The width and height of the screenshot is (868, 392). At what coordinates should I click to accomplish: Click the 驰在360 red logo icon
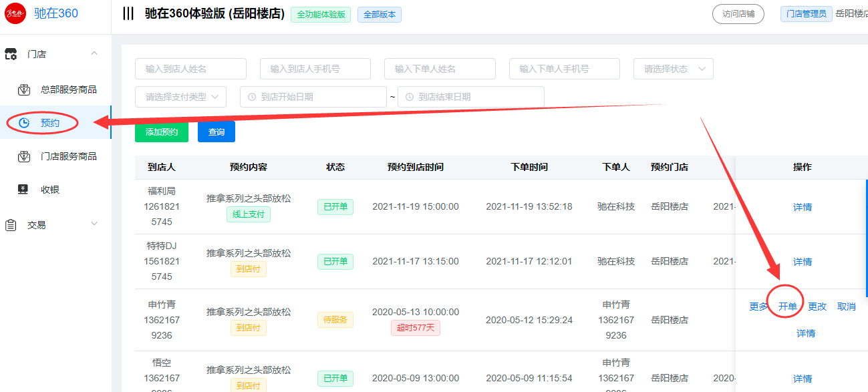pos(15,13)
